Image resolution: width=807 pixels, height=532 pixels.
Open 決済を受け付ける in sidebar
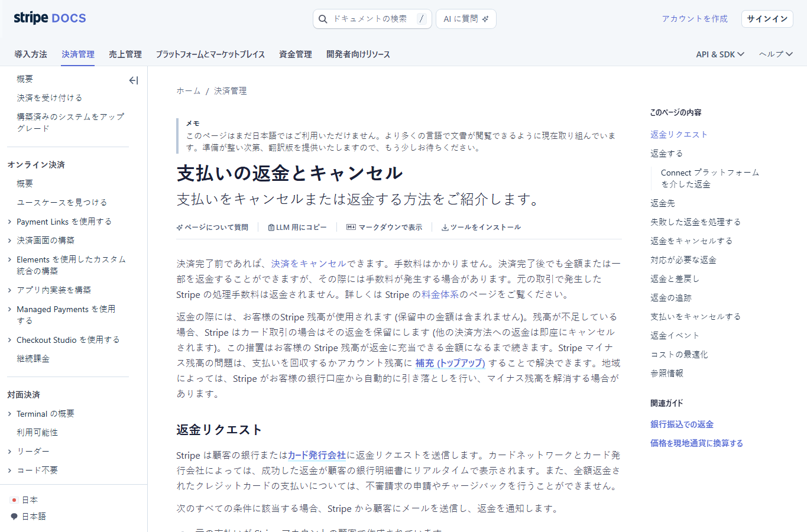[50, 98]
